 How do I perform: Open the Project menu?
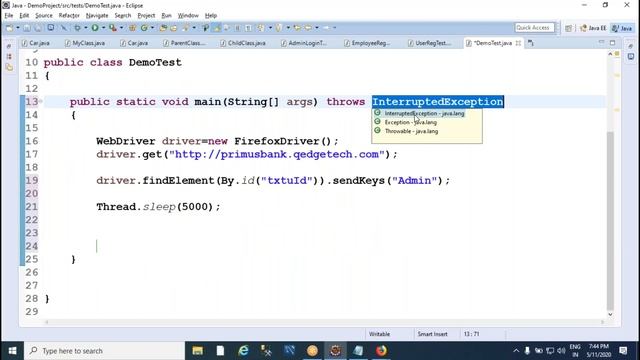(146, 16)
